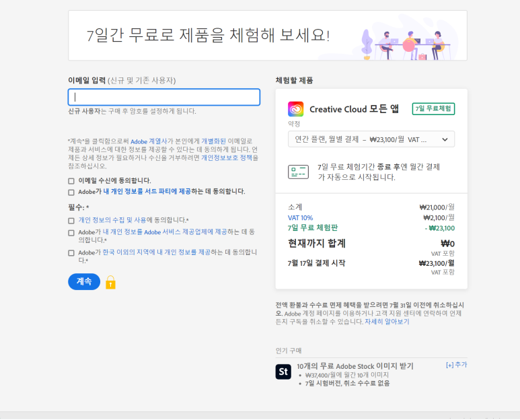Click the 7일 시험버전, 취소 수수료 없음 bullet
This screenshot has height=420, width=520.
(x=347, y=384)
